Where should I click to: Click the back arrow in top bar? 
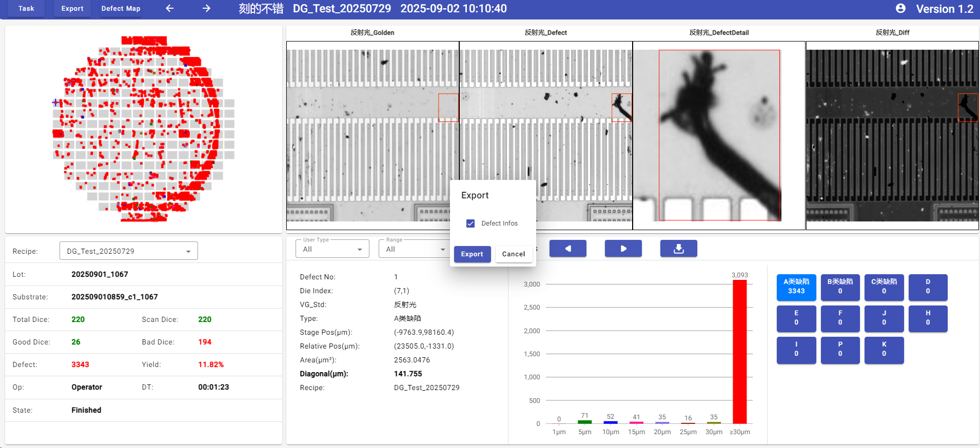pos(170,8)
